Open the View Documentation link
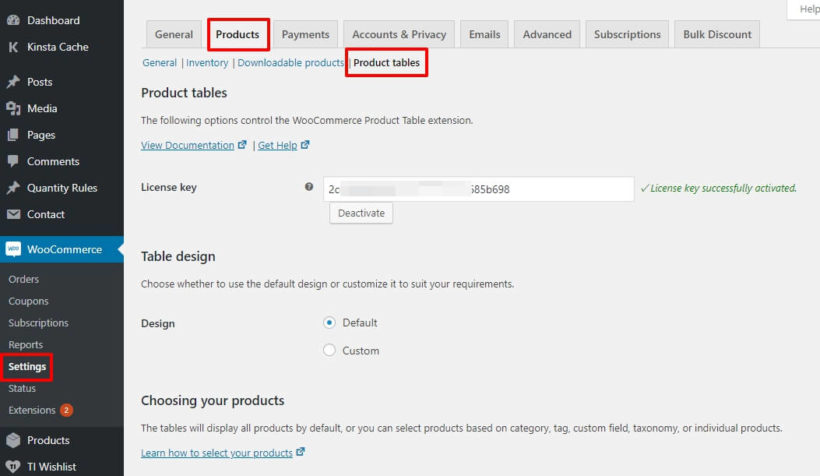This screenshot has width=820, height=476. tap(187, 145)
